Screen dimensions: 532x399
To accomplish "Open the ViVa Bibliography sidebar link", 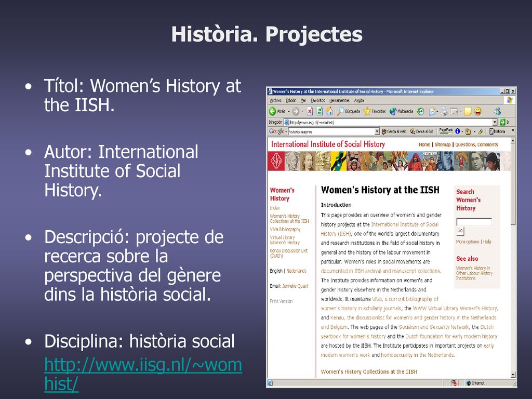I will coord(285,229).
